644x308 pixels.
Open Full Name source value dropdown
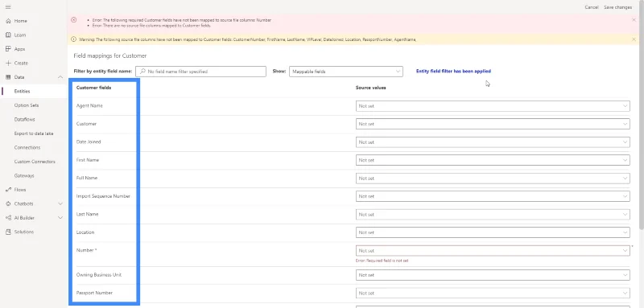point(493,178)
